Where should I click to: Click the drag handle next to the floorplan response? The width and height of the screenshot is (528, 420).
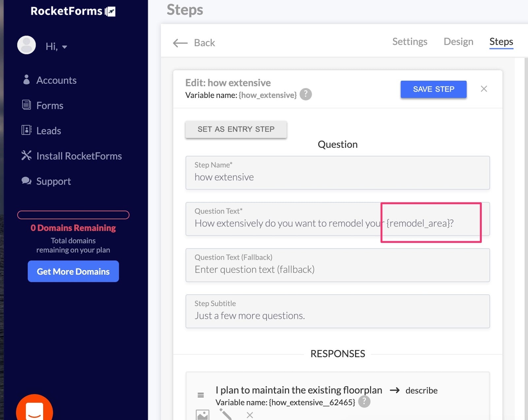coord(201,395)
